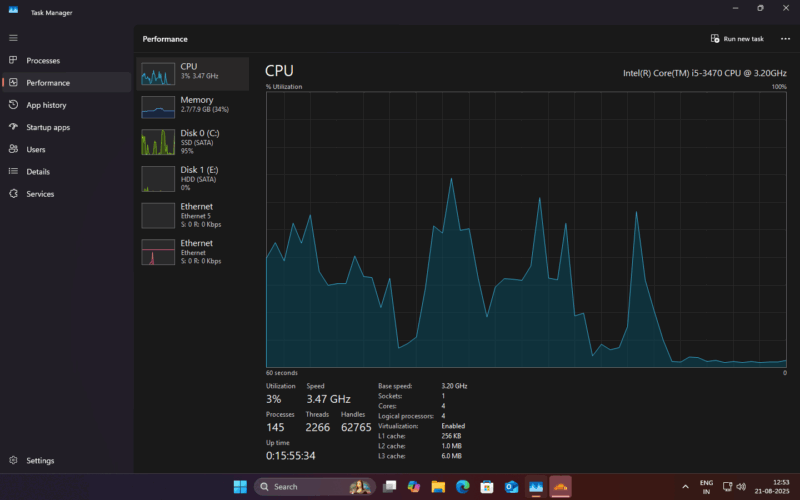This screenshot has height=500, width=800.
Task: Click the Intel Core i5-3470 processor name
Action: (x=705, y=73)
